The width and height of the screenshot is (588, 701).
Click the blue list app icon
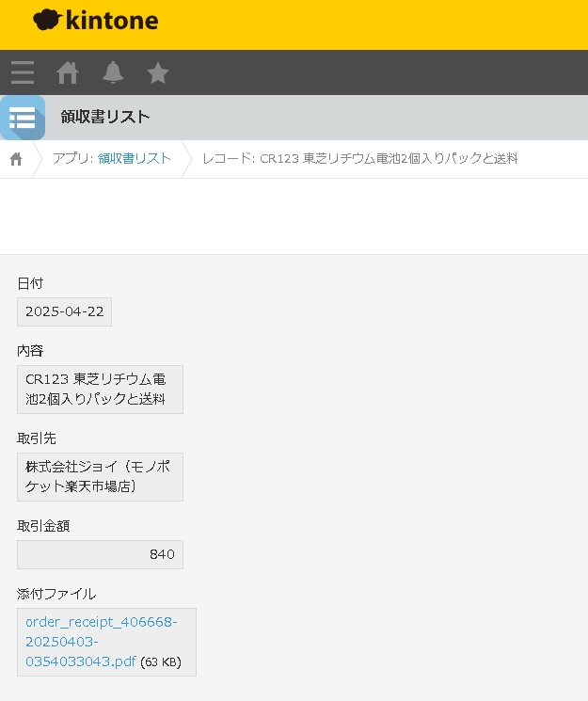[x=23, y=118]
